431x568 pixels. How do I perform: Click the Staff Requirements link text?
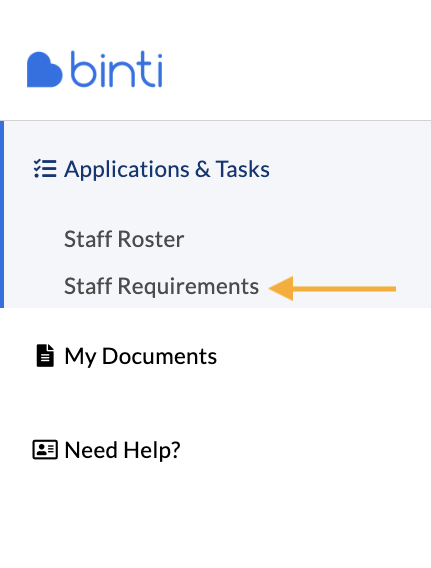pyautogui.click(x=162, y=286)
